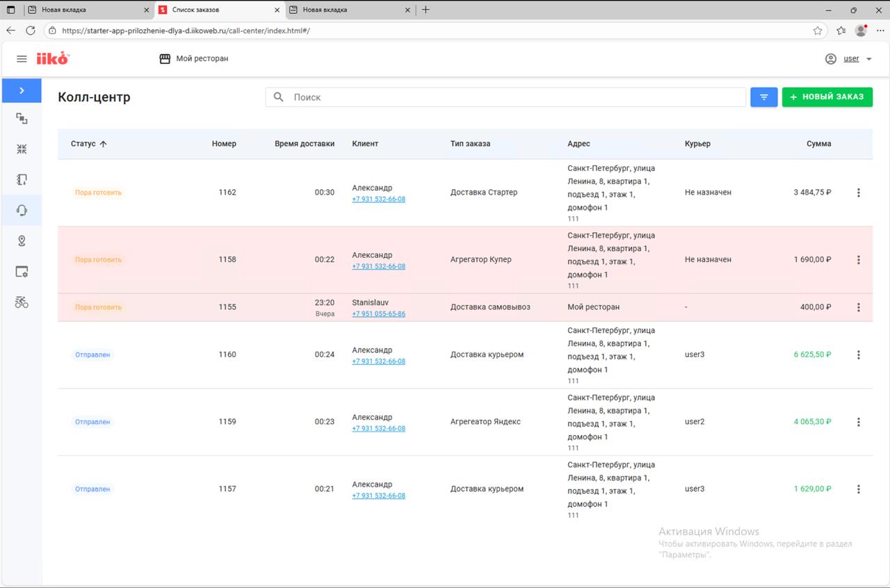Click the overlapping squares sidebar icon
The image size is (890, 588).
[x=22, y=119]
